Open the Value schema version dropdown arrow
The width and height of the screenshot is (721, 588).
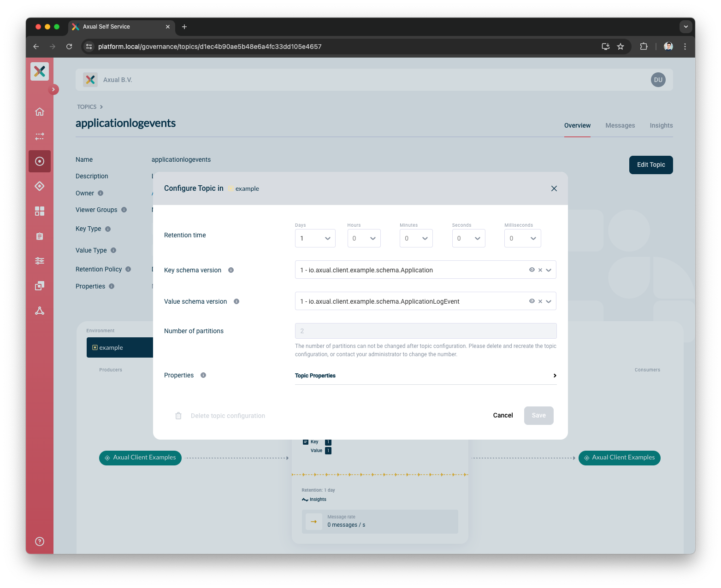pos(549,301)
